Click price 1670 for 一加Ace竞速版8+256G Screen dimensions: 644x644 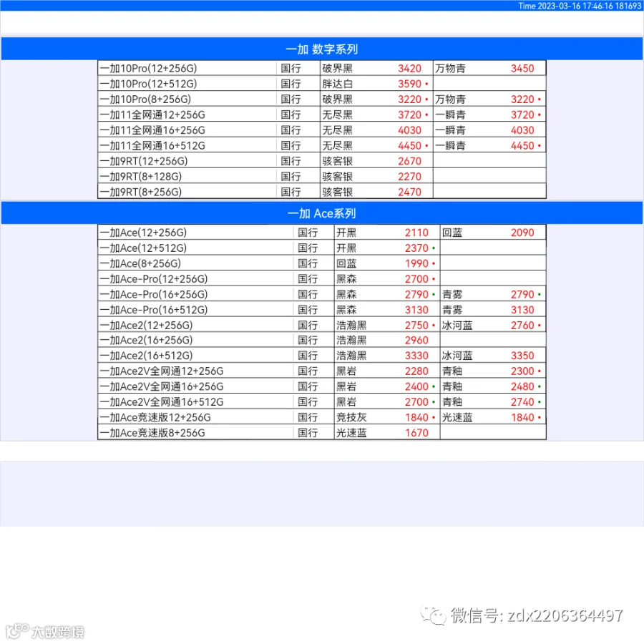click(416, 433)
